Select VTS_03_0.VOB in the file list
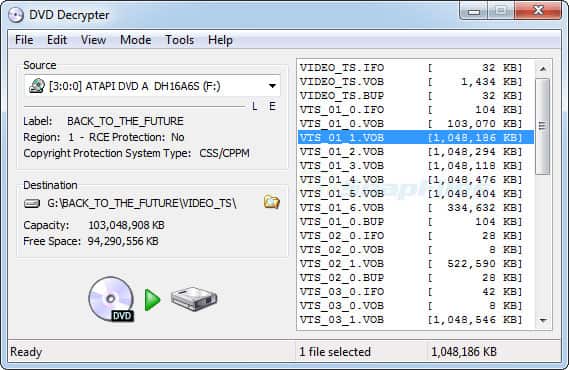 pyautogui.click(x=416, y=306)
